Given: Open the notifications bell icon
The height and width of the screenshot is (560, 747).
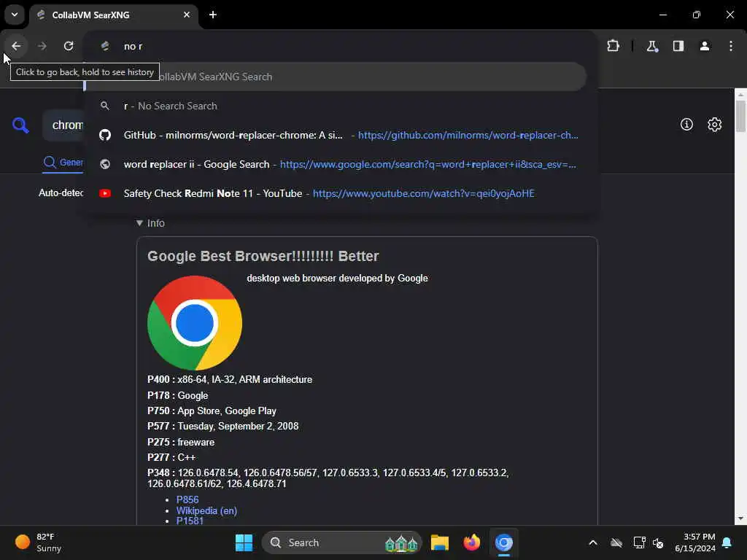Looking at the screenshot, I should [727, 542].
